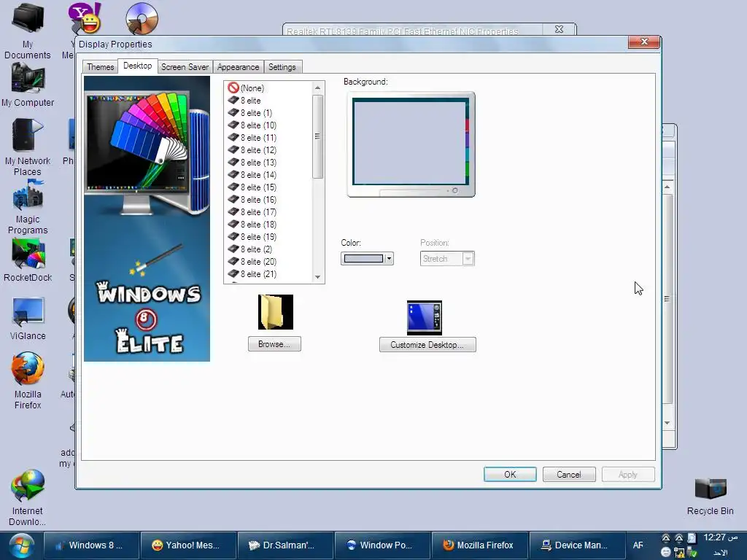Switch to the Screen Saver tab
This screenshot has width=747, height=560.
[x=185, y=67]
